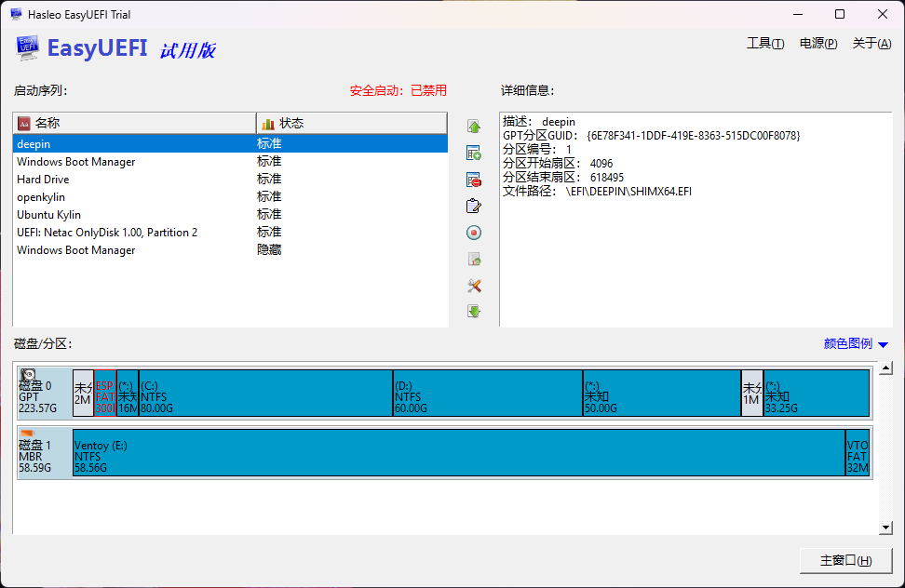Select the 16M unknown partition

point(128,394)
